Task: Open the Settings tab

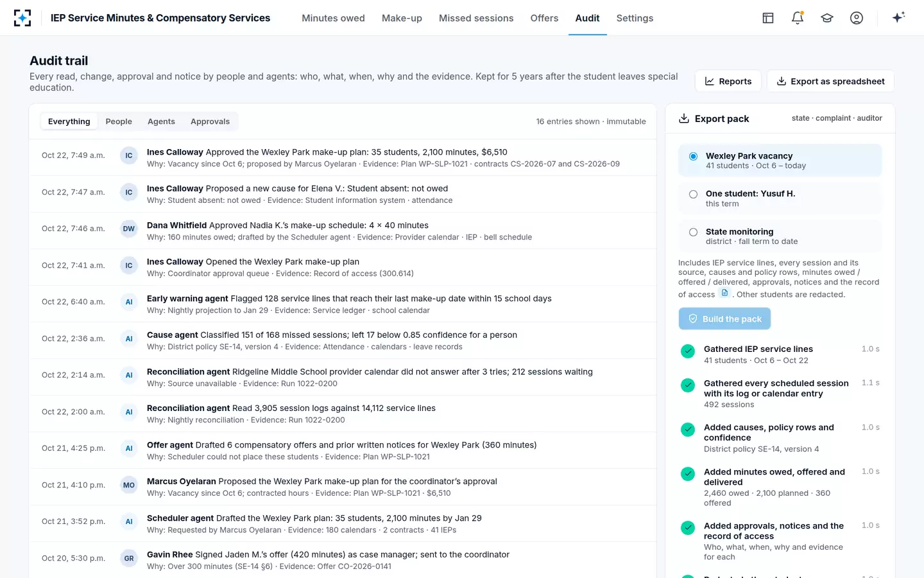Action: point(635,18)
